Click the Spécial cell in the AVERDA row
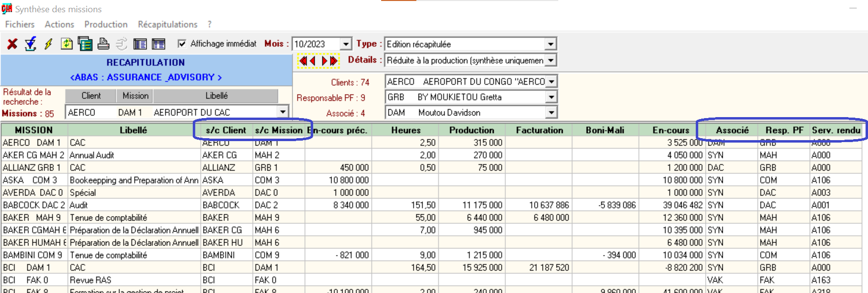 (134, 193)
